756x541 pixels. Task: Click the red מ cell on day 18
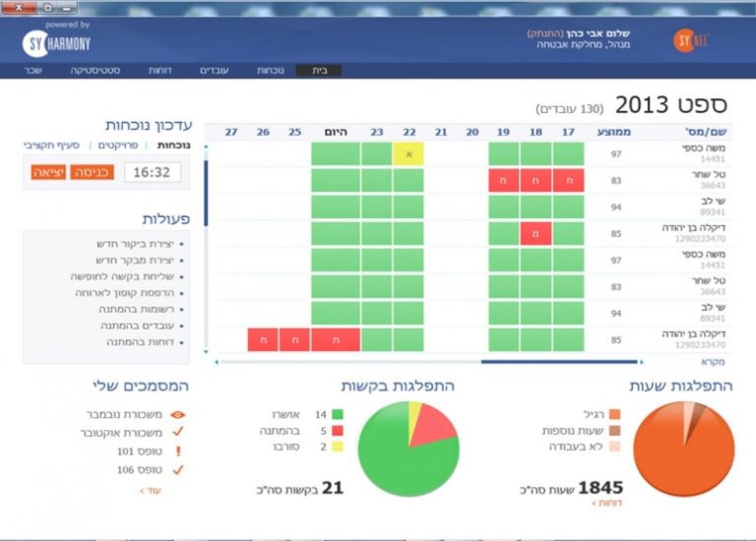535,233
